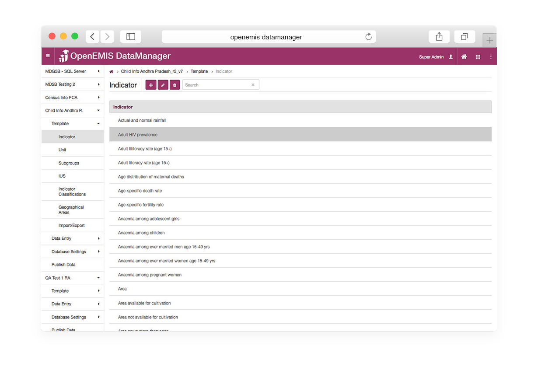538x392 pixels.
Task: Click the breadcrumb home icon
Action: (112, 71)
